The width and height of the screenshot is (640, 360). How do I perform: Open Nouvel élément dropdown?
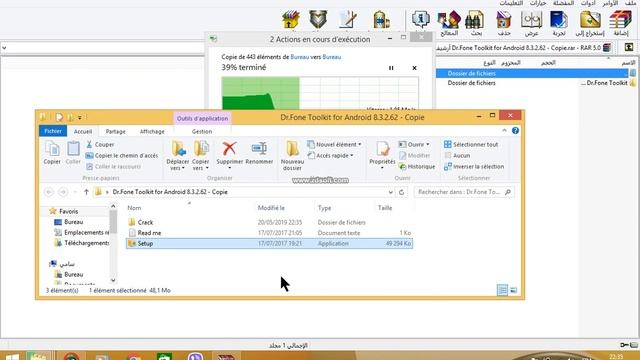pyautogui.click(x=359, y=144)
